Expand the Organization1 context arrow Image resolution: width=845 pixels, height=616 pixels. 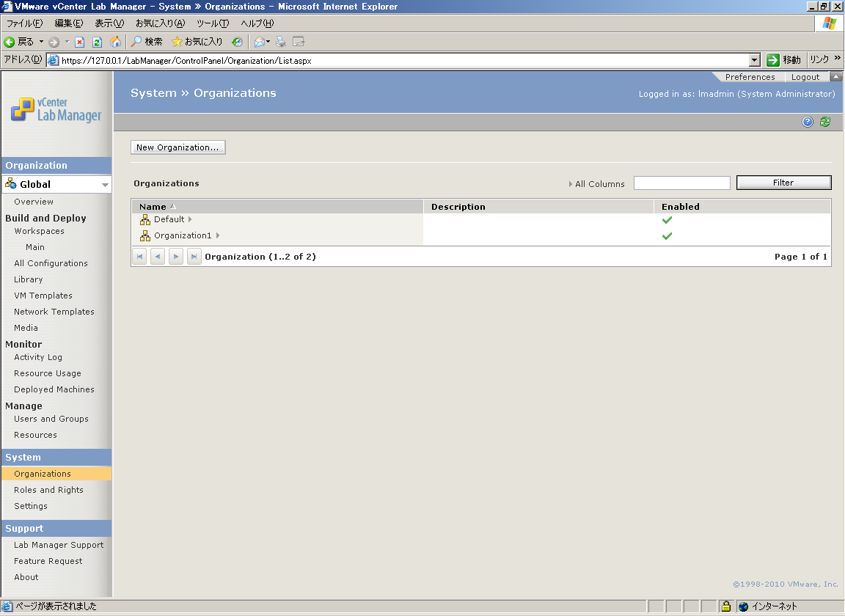click(218, 235)
